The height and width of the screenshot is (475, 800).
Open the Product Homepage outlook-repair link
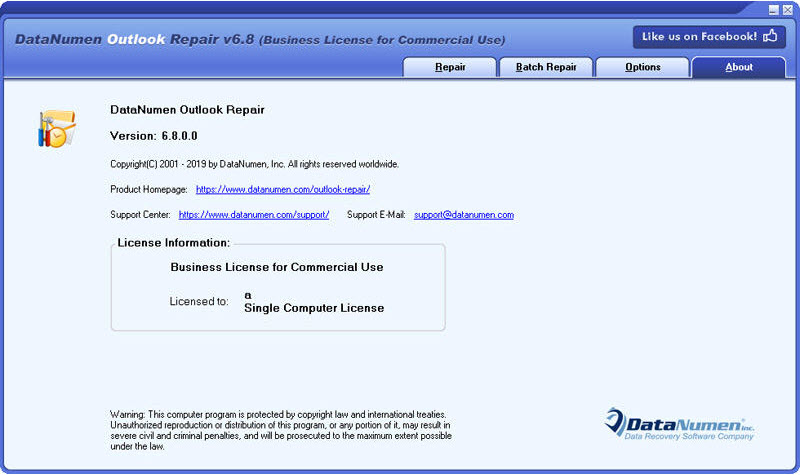[x=283, y=189]
